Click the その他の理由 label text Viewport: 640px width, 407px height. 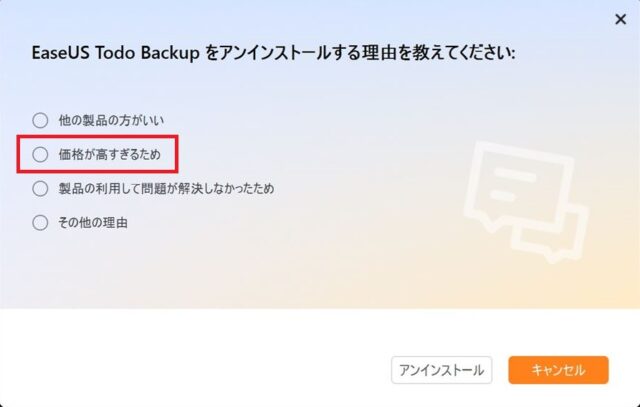[x=93, y=223]
